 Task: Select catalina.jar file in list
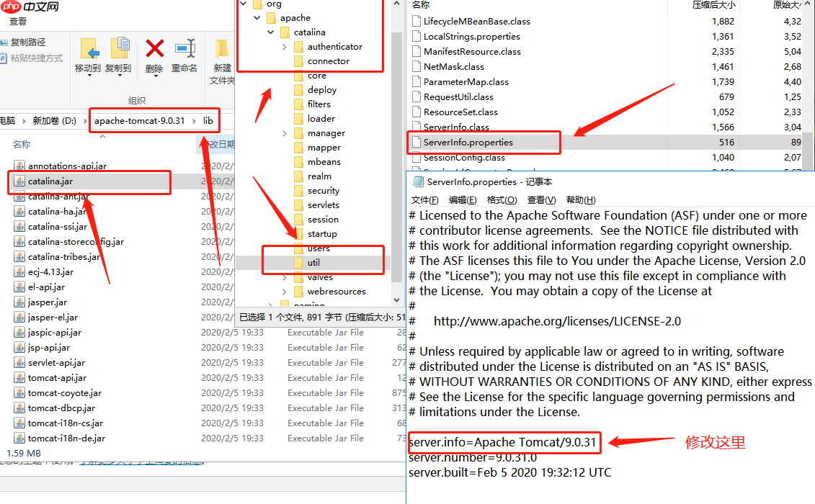click(x=50, y=181)
